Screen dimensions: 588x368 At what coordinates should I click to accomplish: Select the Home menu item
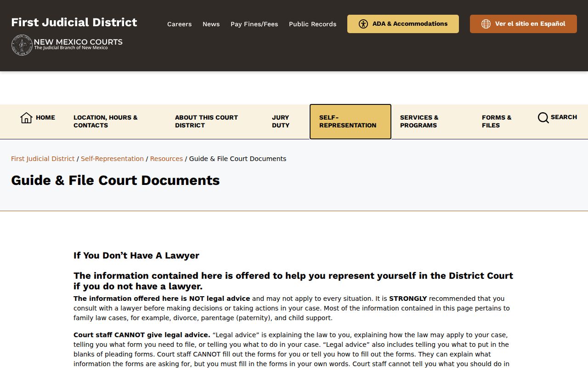point(38,118)
